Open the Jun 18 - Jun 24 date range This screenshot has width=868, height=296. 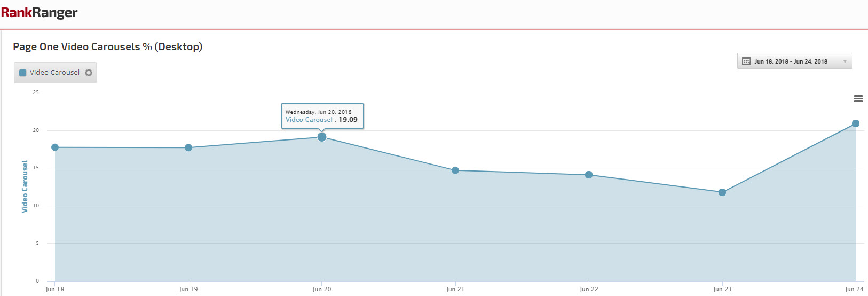[791, 61]
